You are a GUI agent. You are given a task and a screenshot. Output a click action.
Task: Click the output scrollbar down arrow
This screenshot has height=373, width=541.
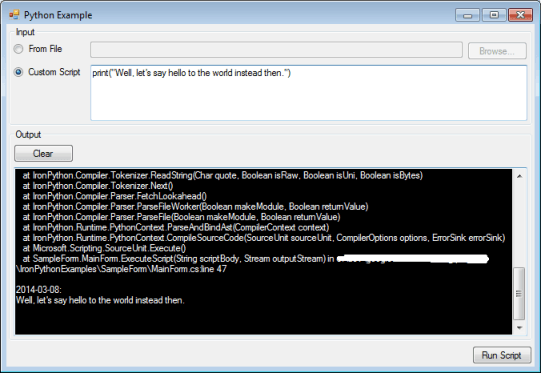click(x=520, y=328)
